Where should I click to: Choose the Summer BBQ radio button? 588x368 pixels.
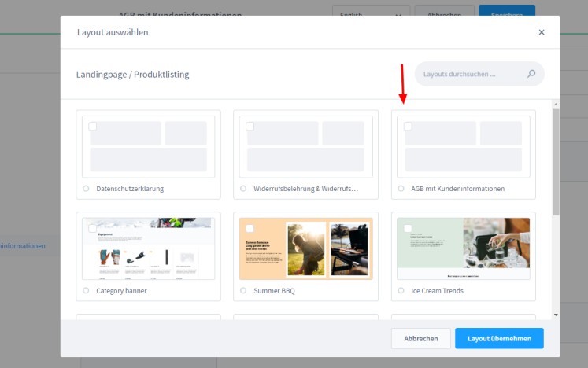click(243, 290)
